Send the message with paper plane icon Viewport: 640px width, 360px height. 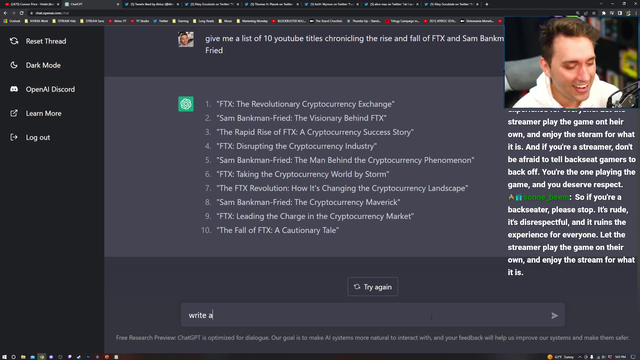point(554,315)
